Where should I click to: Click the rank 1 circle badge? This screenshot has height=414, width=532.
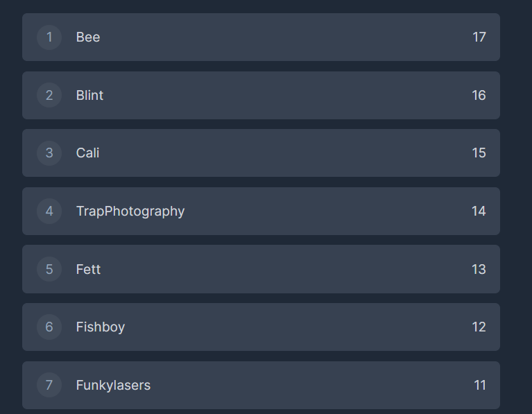(x=49, y=37)
